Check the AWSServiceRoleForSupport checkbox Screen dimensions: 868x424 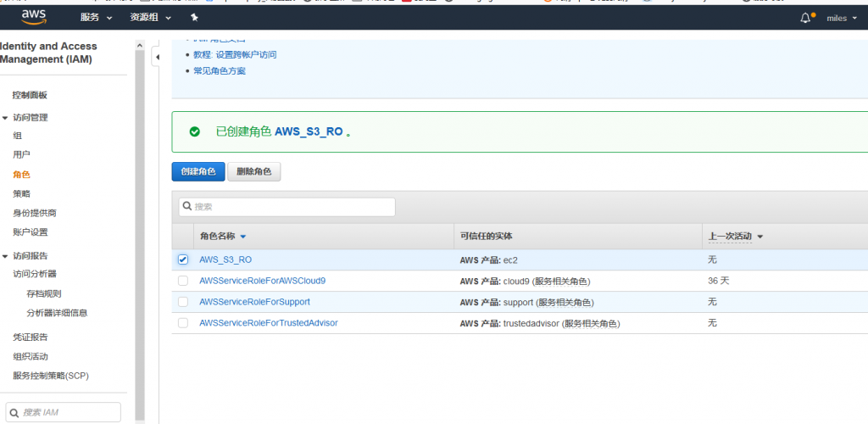point(183,302)
